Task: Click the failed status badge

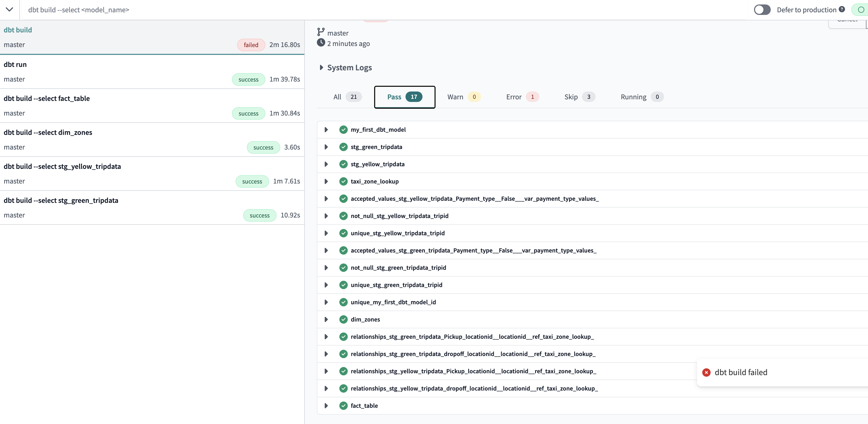Action: pos(251,45)
